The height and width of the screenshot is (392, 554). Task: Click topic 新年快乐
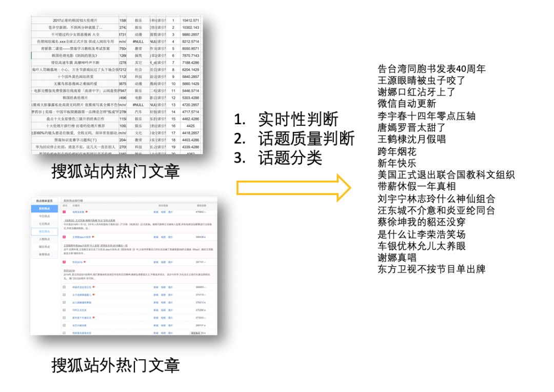pyautogui.click(x=397, y=163)
